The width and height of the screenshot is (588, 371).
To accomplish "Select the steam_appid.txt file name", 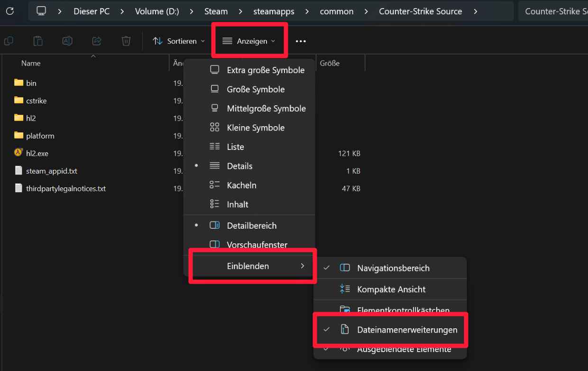I will (x=52, y=171).
